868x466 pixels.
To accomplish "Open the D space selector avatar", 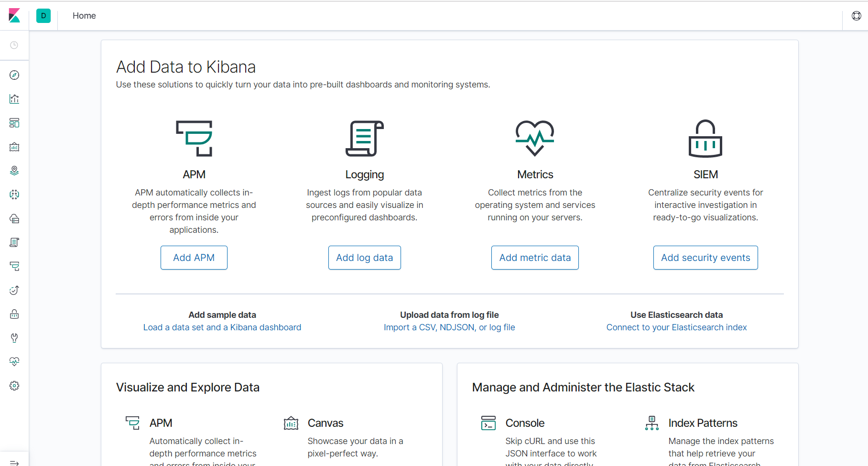I will 43,16.
